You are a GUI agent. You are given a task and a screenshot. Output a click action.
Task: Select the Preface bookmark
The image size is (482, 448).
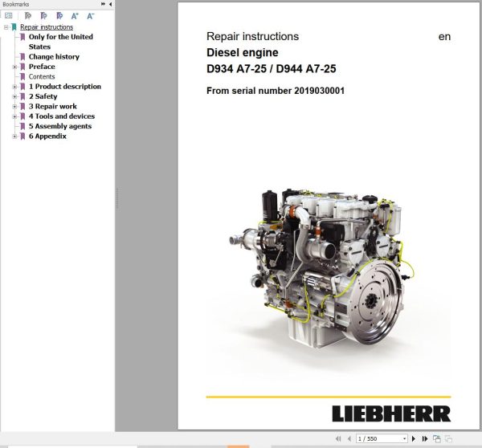pyautogui.click(x=42, y=67)
